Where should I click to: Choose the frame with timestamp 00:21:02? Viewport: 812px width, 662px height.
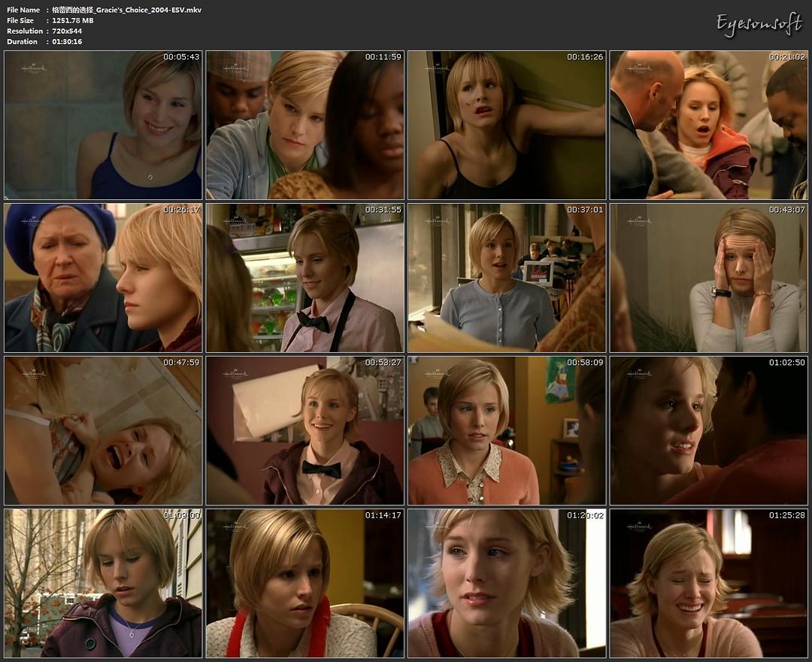click(708, 125)
